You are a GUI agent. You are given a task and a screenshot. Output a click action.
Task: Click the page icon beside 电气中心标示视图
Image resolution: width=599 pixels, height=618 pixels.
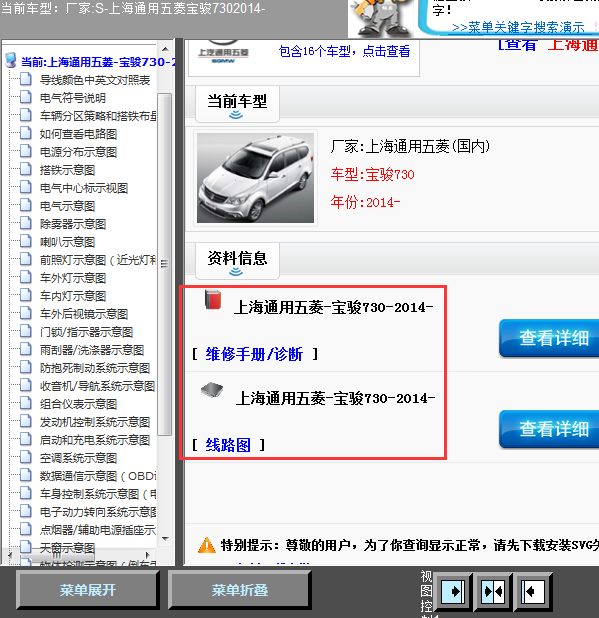click(x=26, y=188)
